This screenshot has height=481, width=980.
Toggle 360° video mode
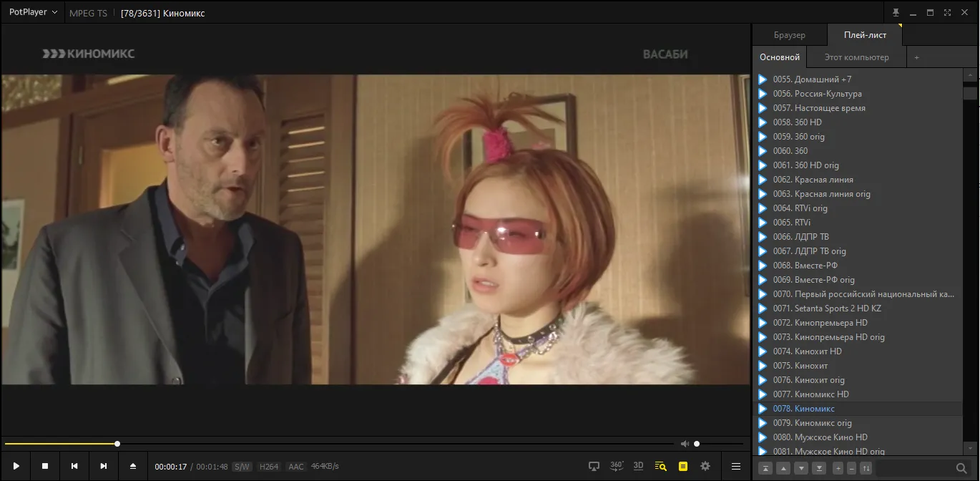(x=617, y=466)
